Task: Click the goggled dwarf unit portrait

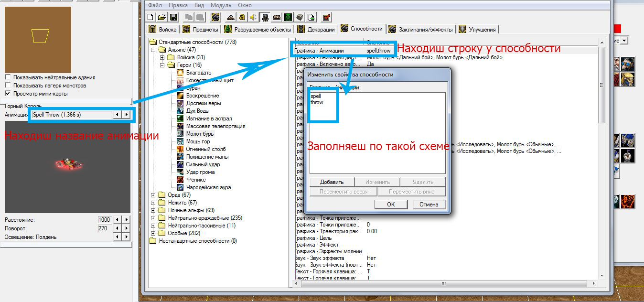Action: click(628, 64)
